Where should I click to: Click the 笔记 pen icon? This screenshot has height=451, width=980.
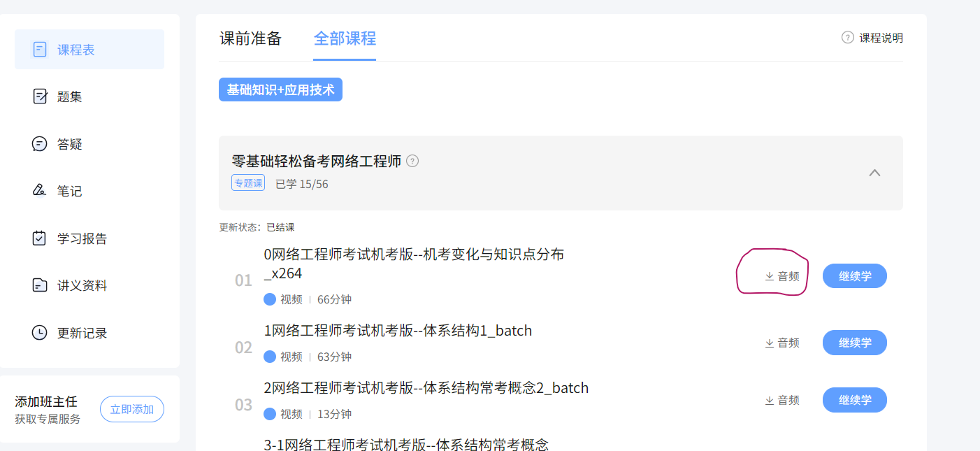point(40,191)
